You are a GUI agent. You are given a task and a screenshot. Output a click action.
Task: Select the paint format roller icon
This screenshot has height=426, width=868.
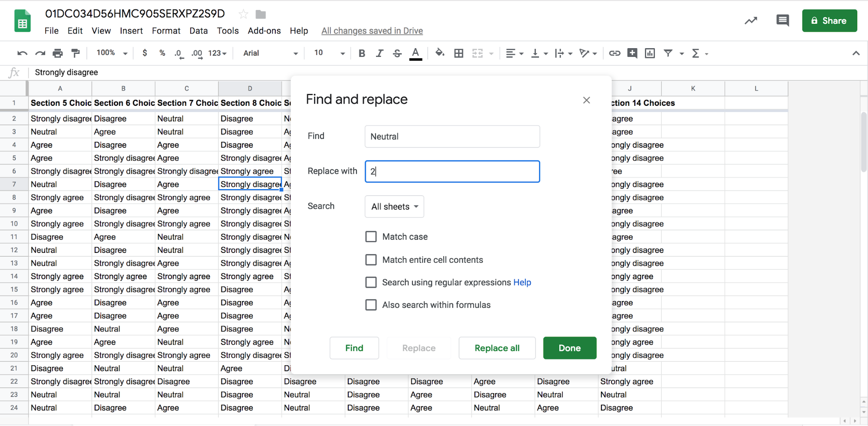click(76, 53)
